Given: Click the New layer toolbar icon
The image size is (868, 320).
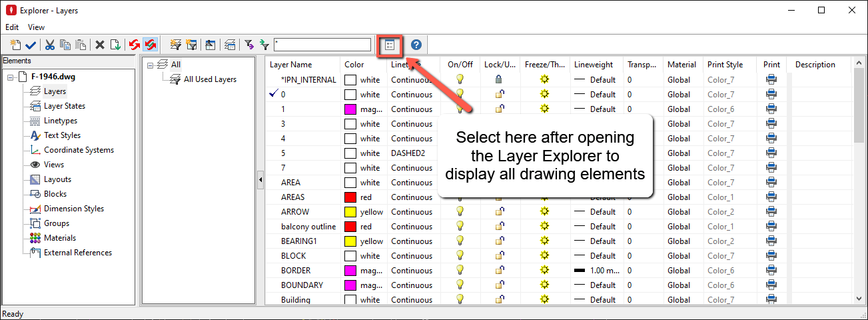Looking at the screenshot, I should 16,45.
